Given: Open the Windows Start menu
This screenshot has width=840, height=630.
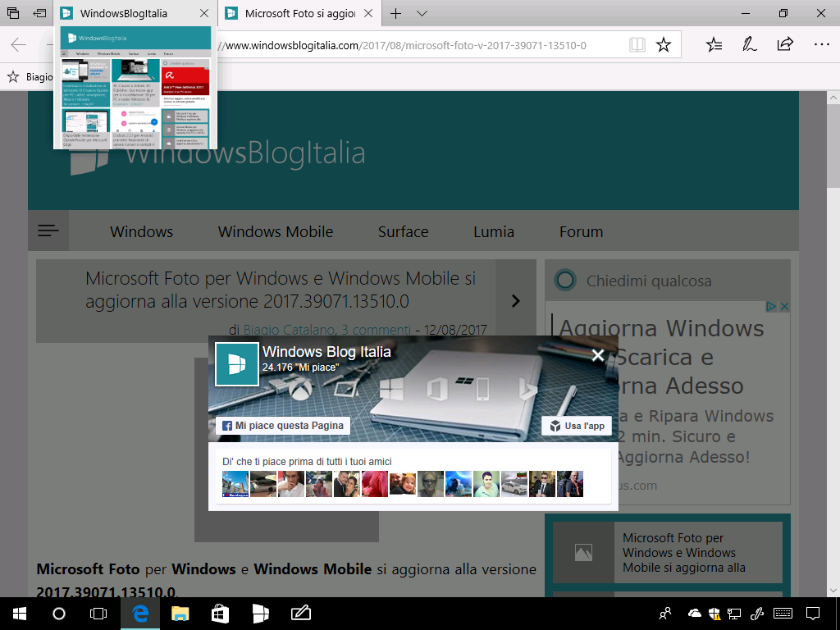Looking at the screenshot, I should (20, 614).
